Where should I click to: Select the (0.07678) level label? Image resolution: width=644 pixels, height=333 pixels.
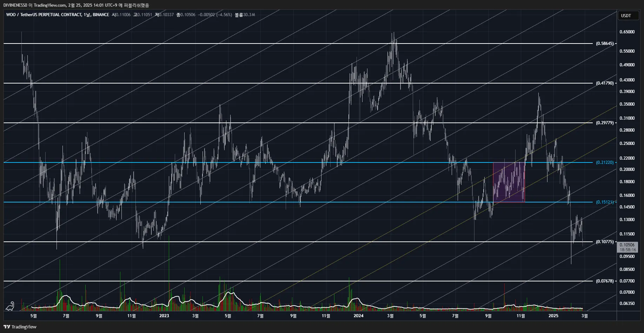tap(605, 281)
